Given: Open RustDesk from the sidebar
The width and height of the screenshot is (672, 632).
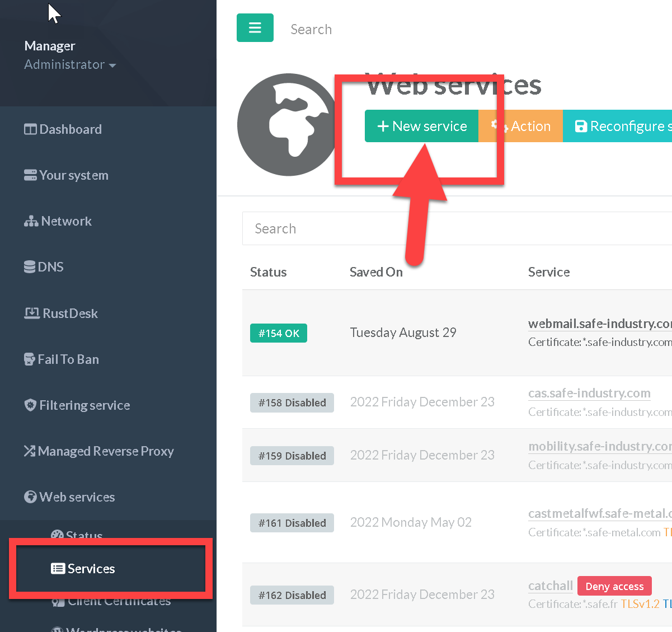Looking at the screenshot, I should pyautogui.click(x=61, y=313).
